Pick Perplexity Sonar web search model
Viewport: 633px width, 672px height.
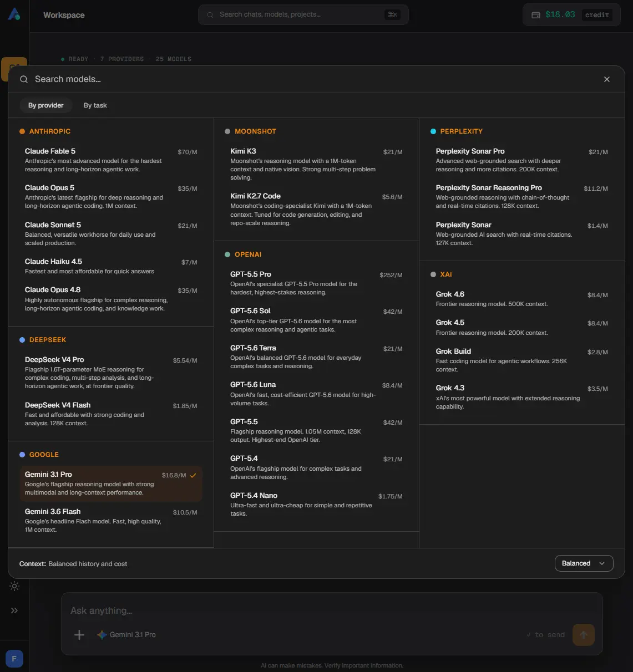pos(522,233)
